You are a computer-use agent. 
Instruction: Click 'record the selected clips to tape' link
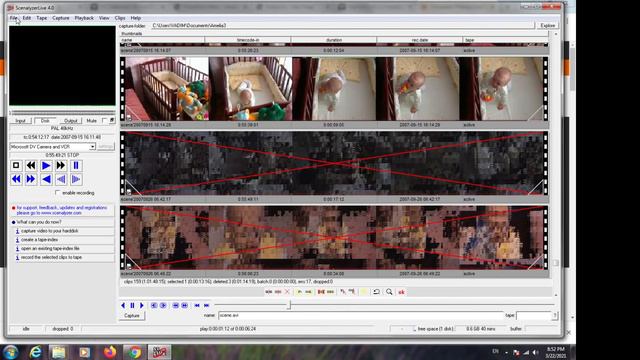coord(51,257)
